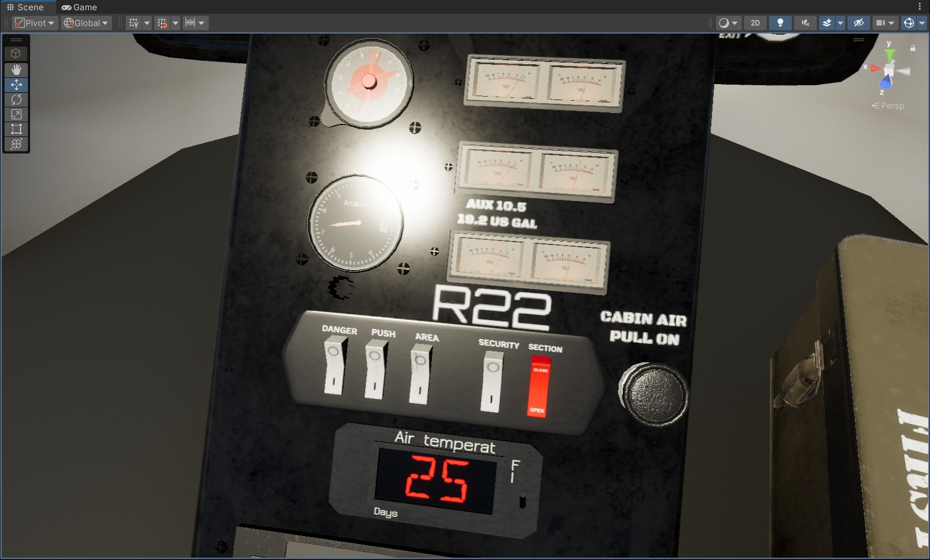The width and height of the screenshot is (930, 560).
Task: Open the Pivot handle position dropdown
Action: pos(35,23)
